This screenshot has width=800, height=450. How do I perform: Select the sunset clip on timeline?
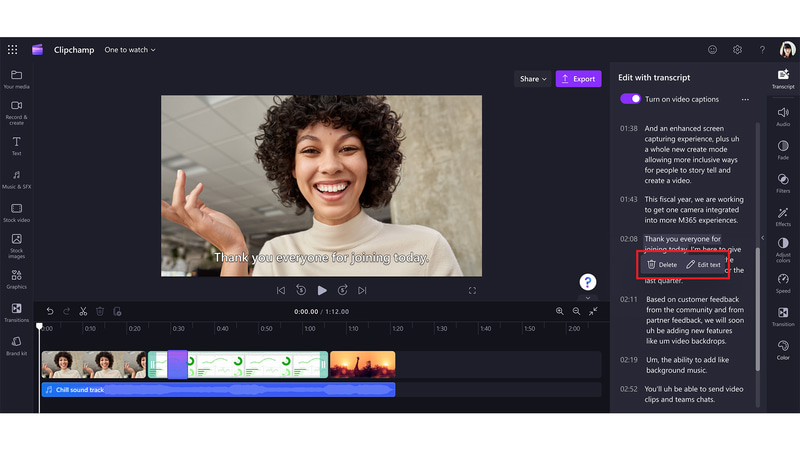point(363,364)
